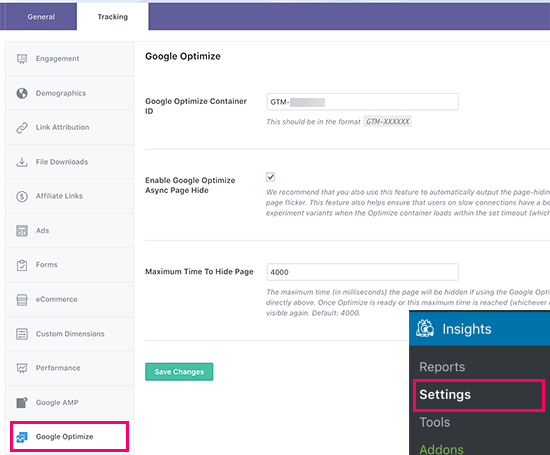Open Settings under Insights
This screenshot has width=550, height=455.
pyautogui.click(x=445, y=395)
